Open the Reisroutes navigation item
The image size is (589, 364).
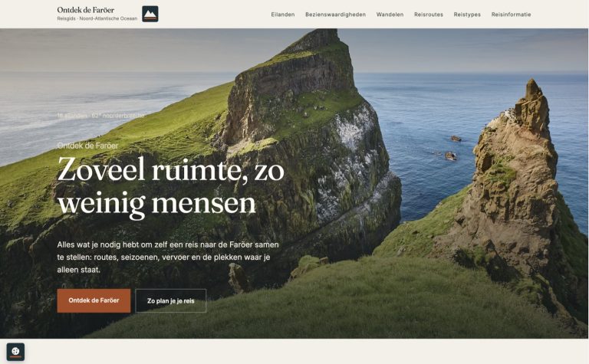(x=429, y=15)
